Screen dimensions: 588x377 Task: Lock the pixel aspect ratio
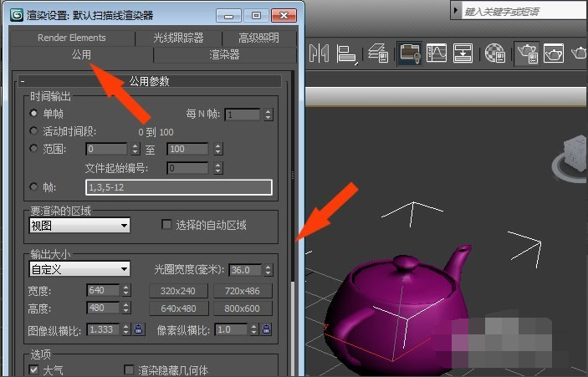pos(267,329)
